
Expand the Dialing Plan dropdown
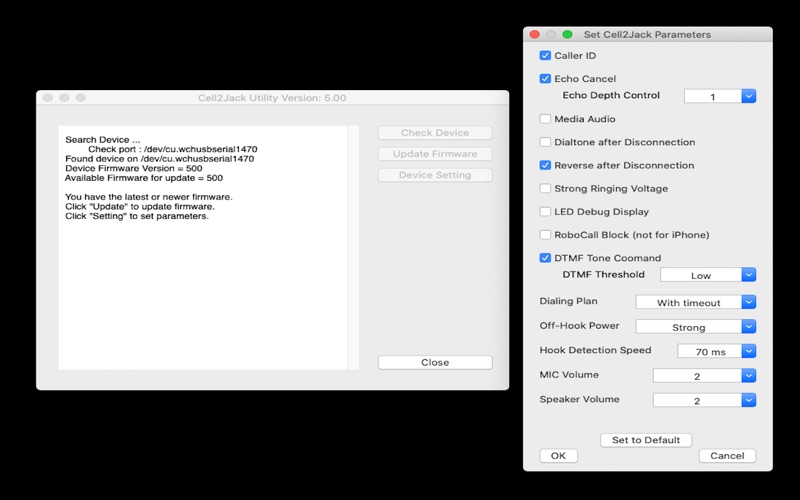695,302
